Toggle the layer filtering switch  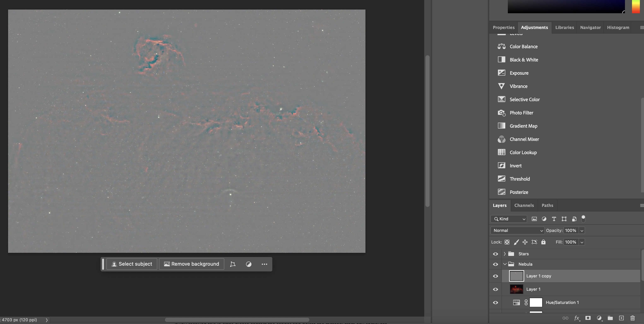pyautogui.click(x=583, y=218)
